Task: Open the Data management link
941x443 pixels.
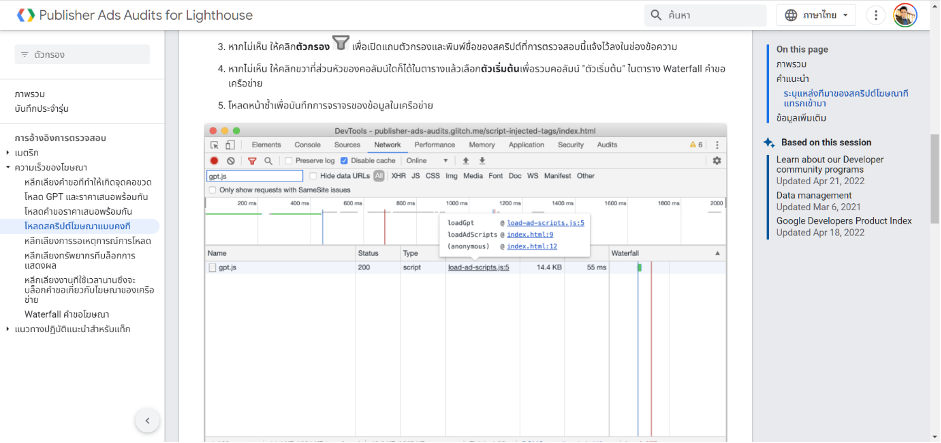Action: [813, 196]
